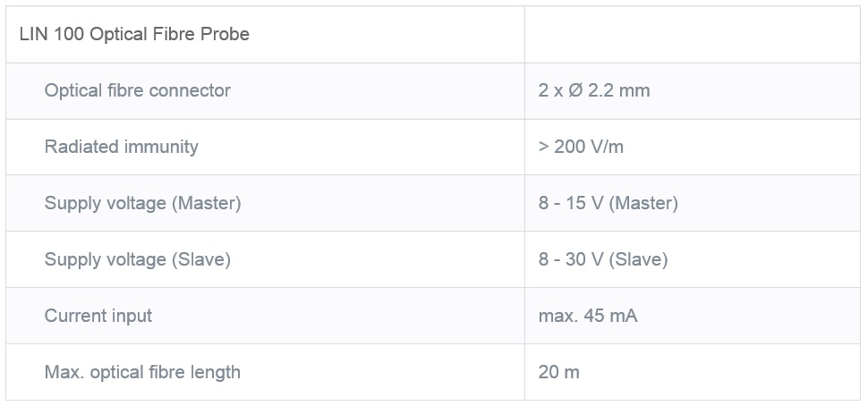Click the mA unit in the current value

(x=625, y=316)
